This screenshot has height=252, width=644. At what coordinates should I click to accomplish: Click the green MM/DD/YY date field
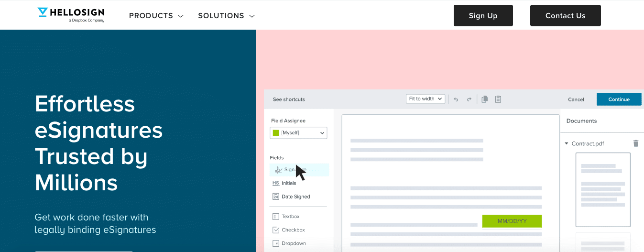[512, 221]
